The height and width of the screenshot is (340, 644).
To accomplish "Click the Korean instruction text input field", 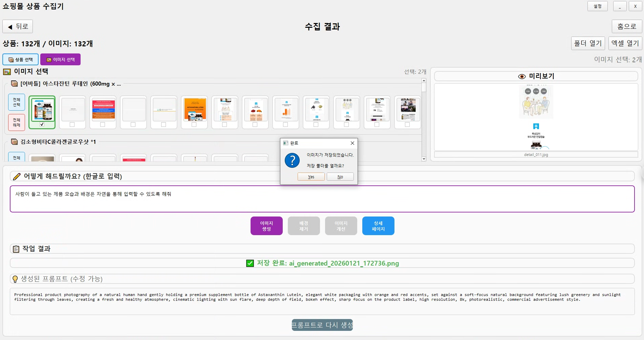I will coord(322,199).
